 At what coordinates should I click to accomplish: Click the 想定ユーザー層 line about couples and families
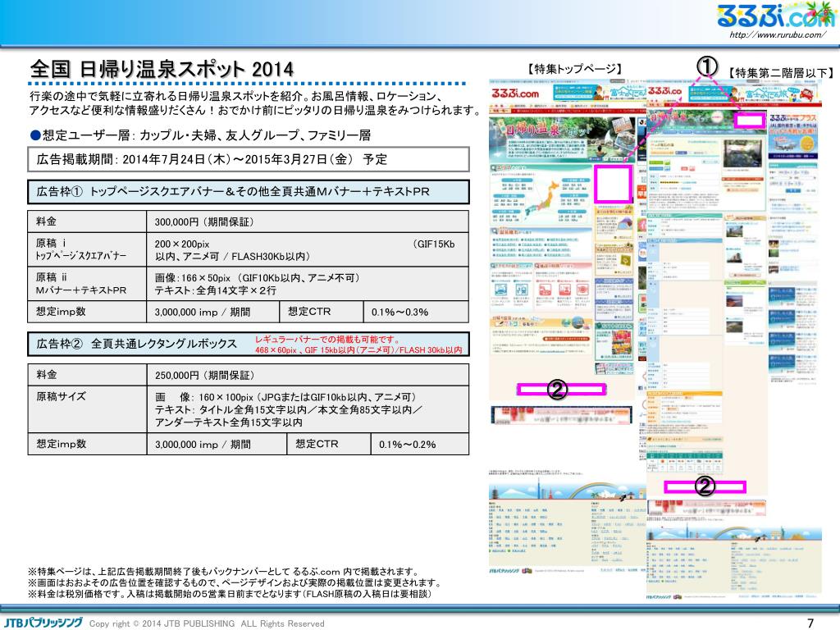[x=201, y=135]
